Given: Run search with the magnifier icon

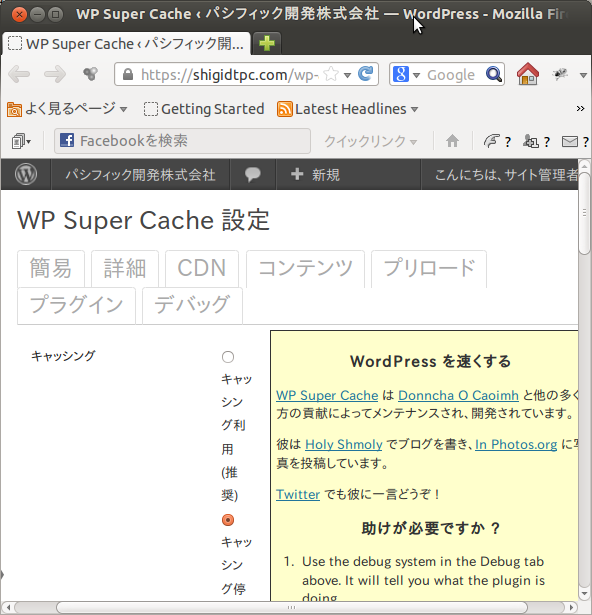Looking at the screenshot, I should pyautogui.click(x=494, y=74).
